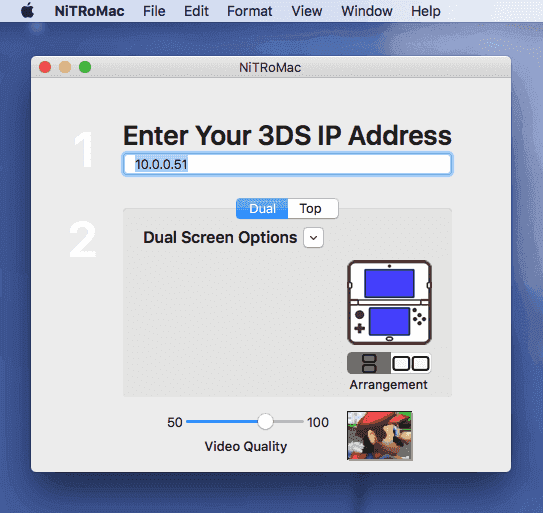The image size is (543, 513).
Task: Open the NiTRoMac application menu
Action: point(89,11)
